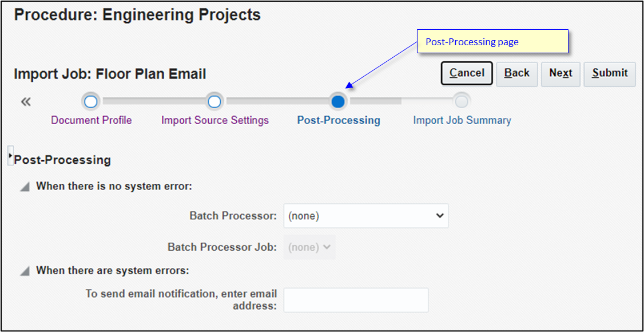This screenshot has height=332, width=644.
Task: Click the Cancel button
Action: 466,73
